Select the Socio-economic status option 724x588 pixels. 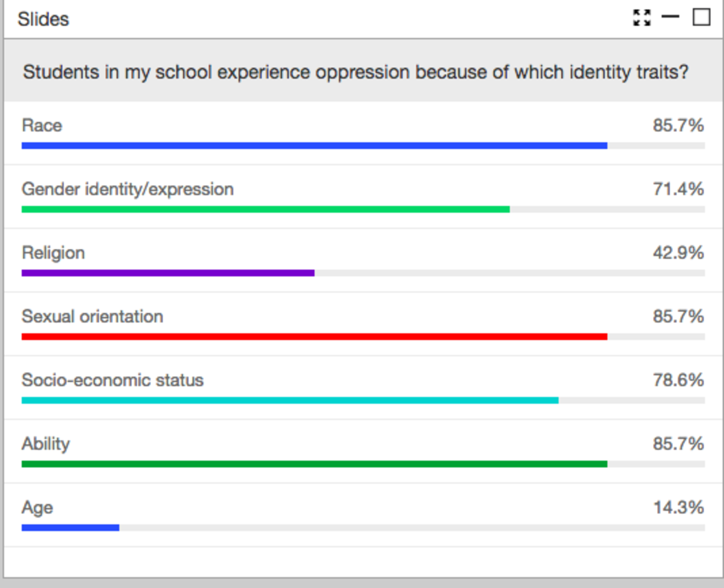pos(112,380)
